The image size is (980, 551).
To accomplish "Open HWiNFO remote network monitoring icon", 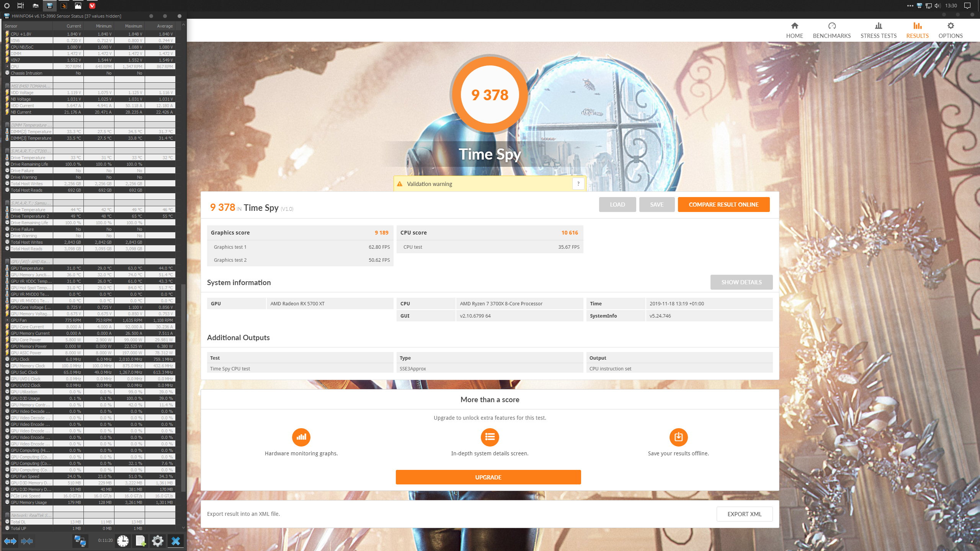I will pyautogui.click(x=80, y=541).
